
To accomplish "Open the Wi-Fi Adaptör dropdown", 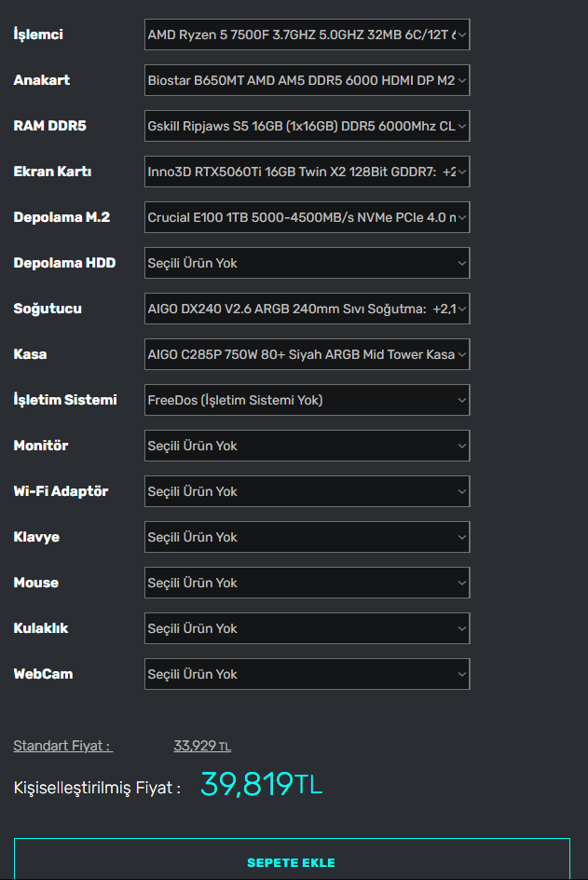I will 307,492.
